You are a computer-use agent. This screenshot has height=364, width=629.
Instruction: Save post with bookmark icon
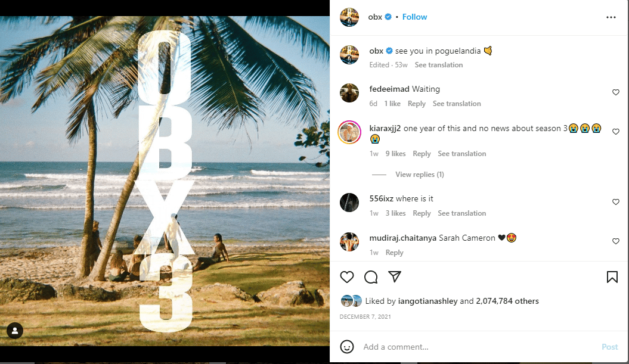pyautogui.click(x=612, y=277)
